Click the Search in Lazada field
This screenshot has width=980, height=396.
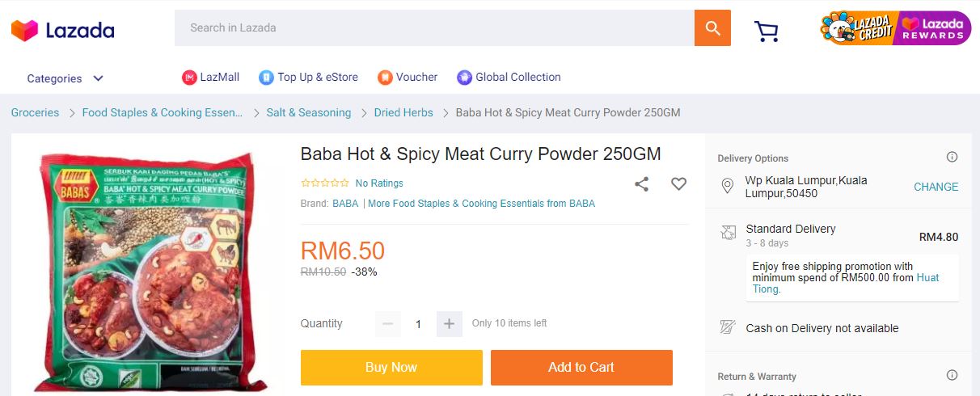point(433,28)
